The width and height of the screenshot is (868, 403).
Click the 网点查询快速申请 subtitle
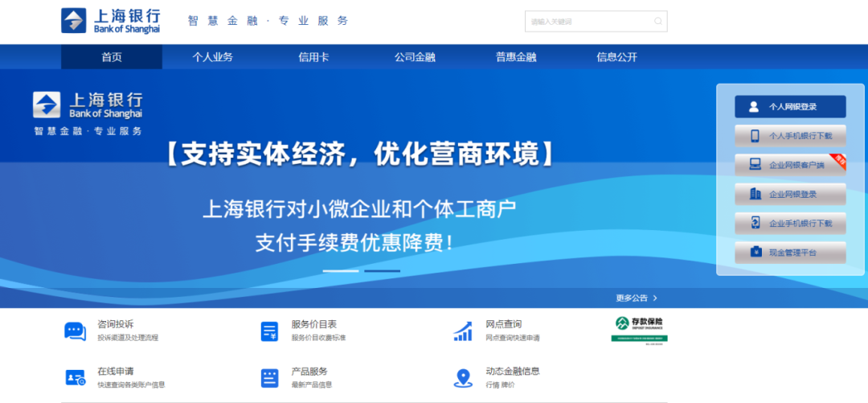click(x=513, y=338)
